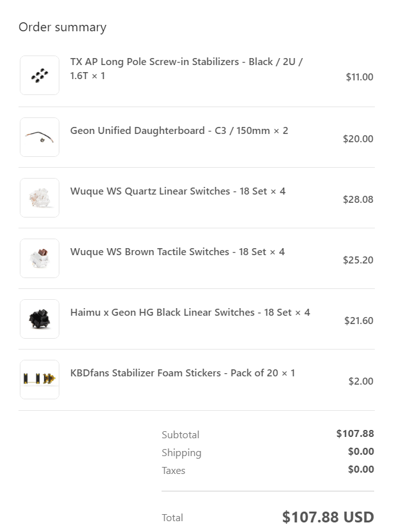This screenshot has height=532, width=401.
Task: Click the $21.60 HG Black price
Action: click(x=359, y=321)
